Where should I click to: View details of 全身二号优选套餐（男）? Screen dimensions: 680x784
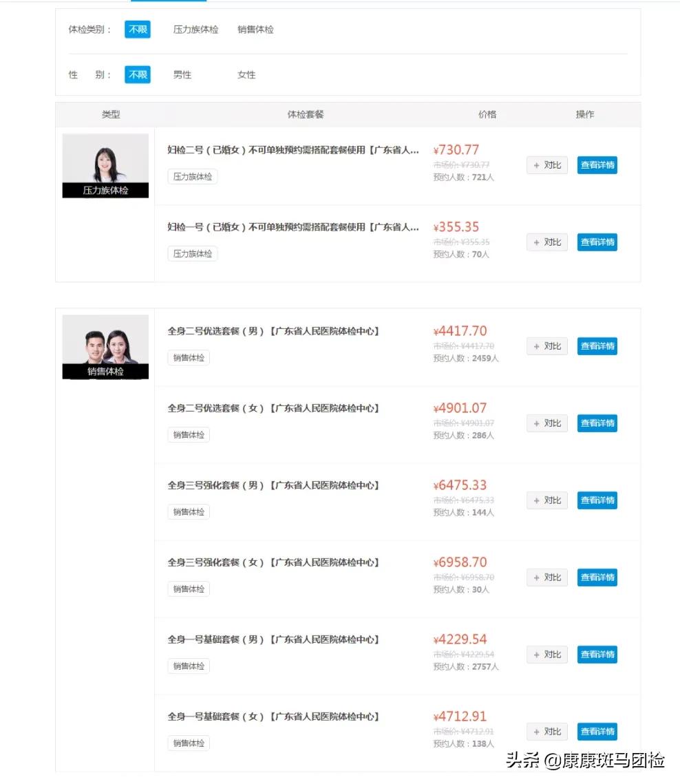[597, 346]
